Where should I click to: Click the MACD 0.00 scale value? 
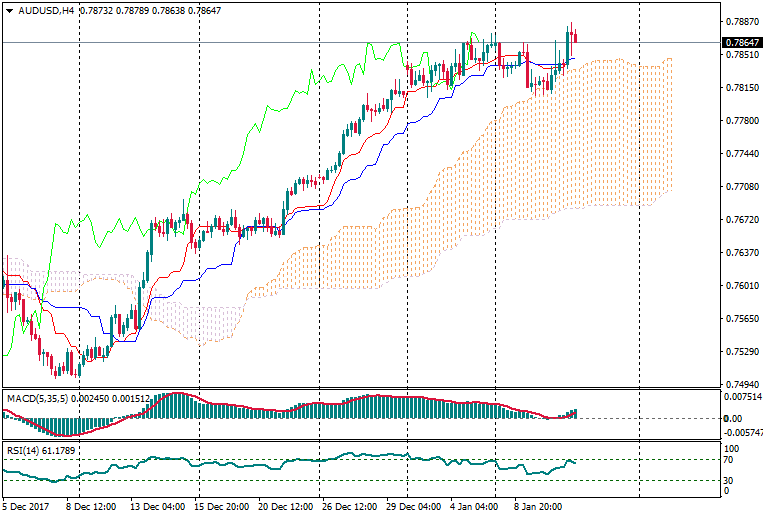[731, 418]
